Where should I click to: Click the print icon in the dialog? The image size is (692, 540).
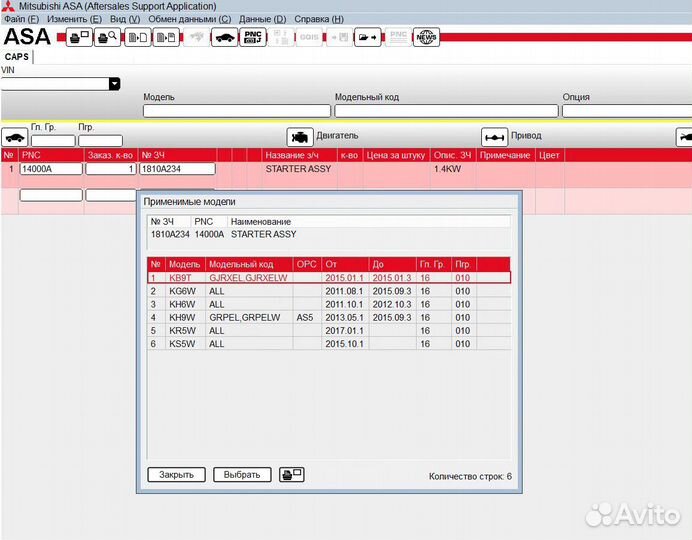(291, 474)
